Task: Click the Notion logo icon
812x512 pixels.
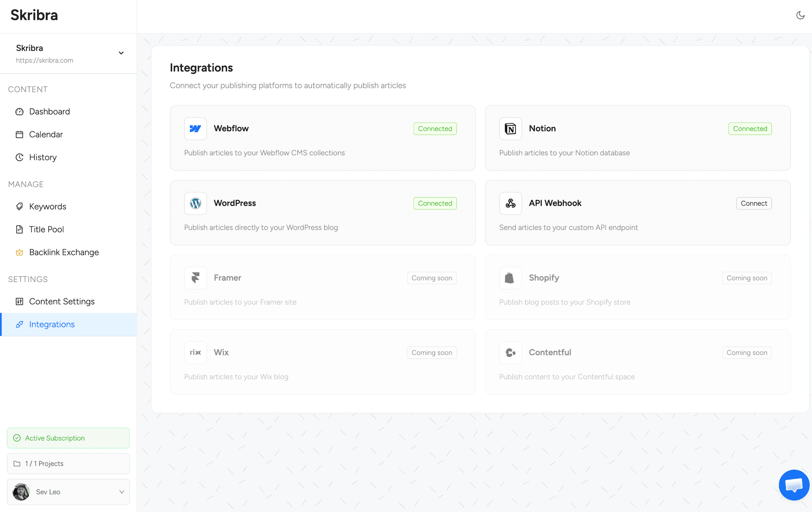Action: [510, 128]
